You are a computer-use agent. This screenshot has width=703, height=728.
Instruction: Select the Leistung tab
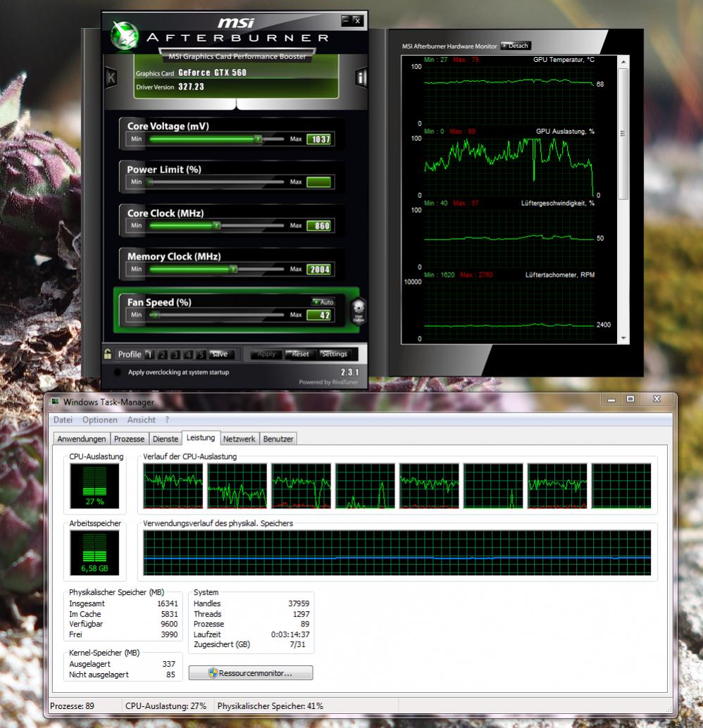200,437
